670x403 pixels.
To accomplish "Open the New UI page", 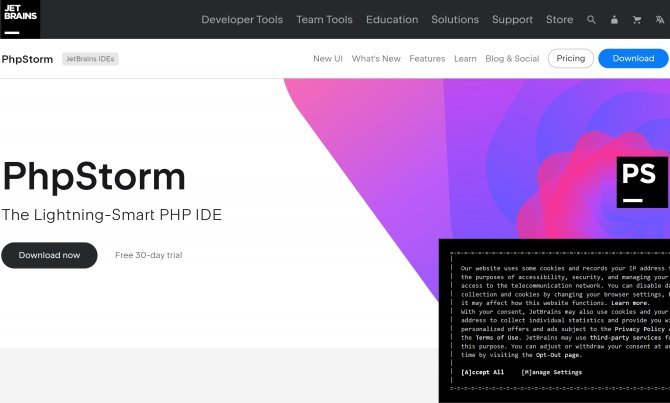I will 328,59.
